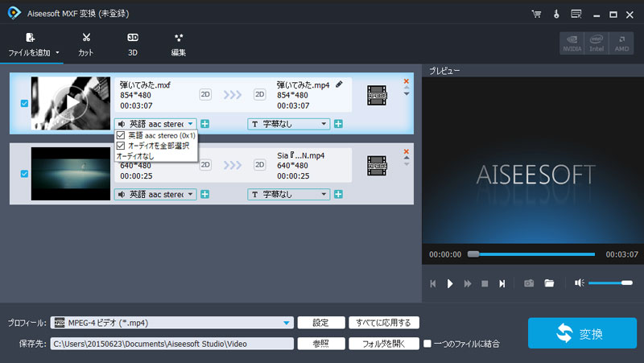This screenshot has height=363, width=644.
Task: Toggle NVIDIA acceleration indicator
Action: [572, 43]
